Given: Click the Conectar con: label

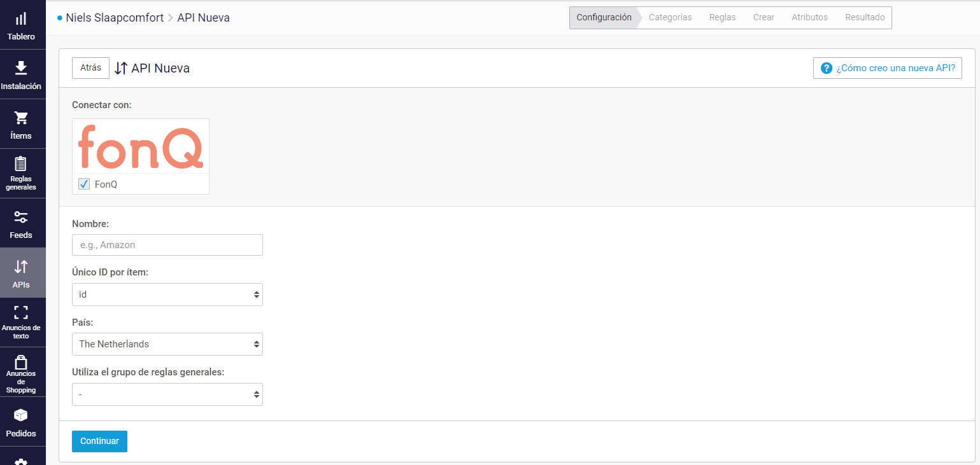Looking at the screenshot, I should click(102, 105).
